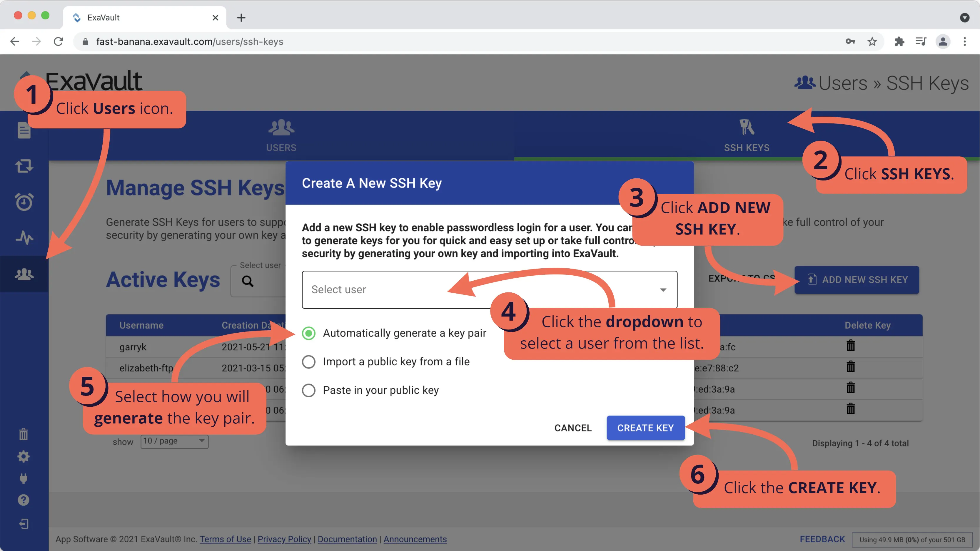
Task: Open the Privacy Policy link
Action: tap(284, 539)
